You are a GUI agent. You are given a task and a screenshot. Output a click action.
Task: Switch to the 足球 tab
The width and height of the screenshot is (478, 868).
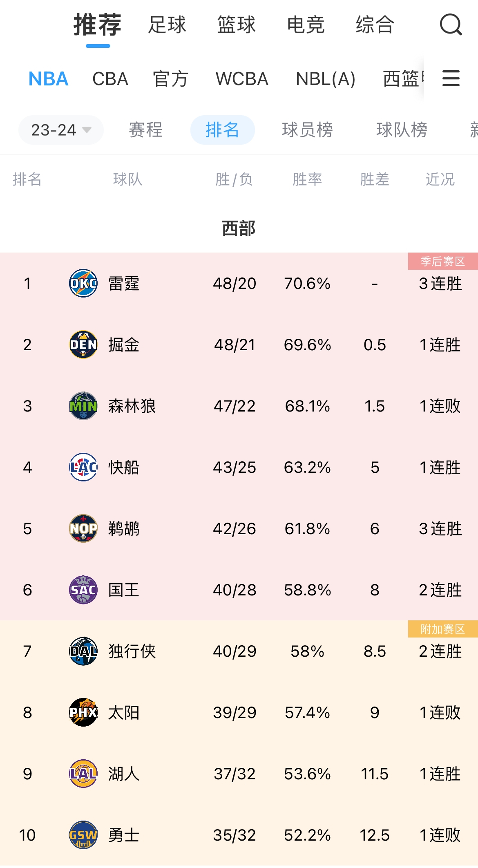pyautogui.click(x=167, y=25)
